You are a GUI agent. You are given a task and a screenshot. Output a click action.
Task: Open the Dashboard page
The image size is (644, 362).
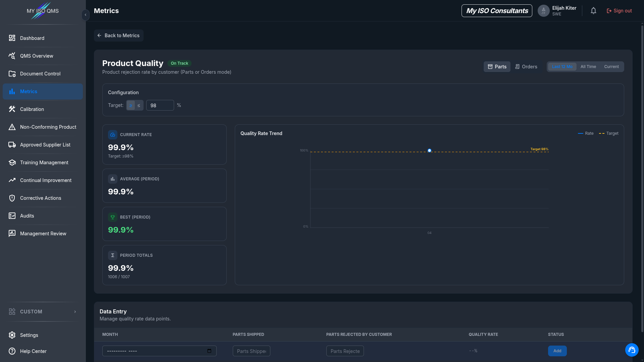point(43,38)
